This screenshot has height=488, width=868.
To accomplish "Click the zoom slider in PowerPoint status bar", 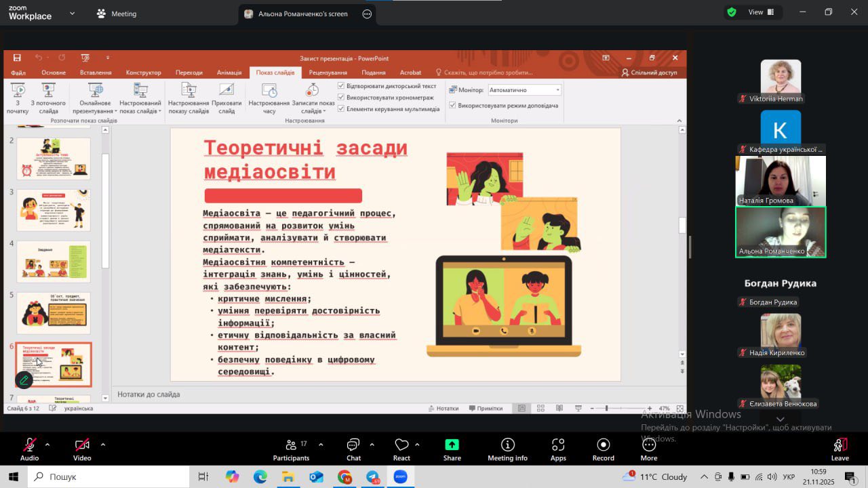I will (x=606, y=409).
